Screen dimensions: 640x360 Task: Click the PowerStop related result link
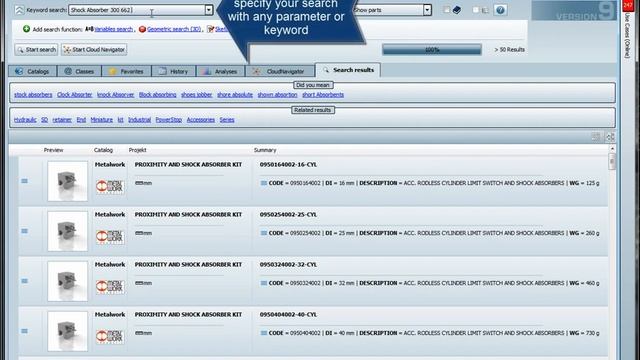pos(169,120)
